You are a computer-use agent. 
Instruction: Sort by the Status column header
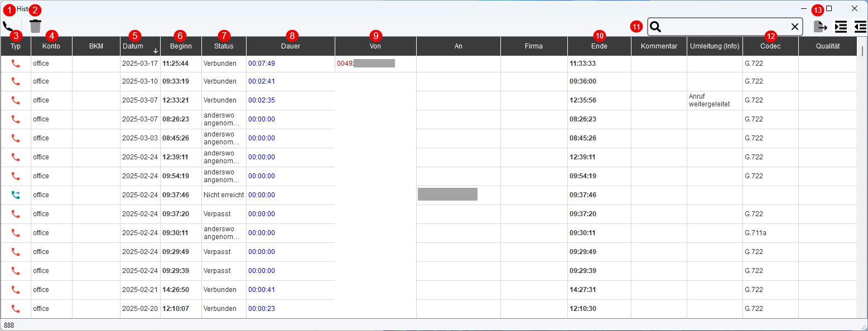(224, 46)
